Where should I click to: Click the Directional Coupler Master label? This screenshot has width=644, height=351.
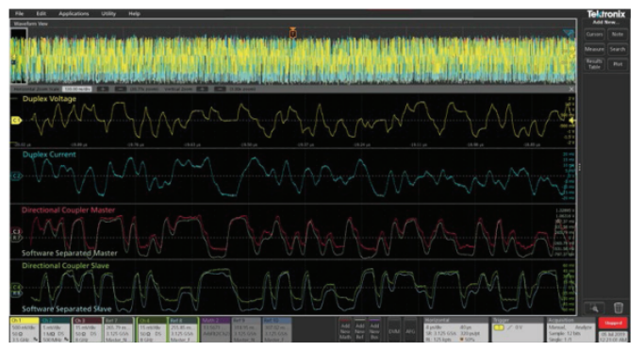pos(68,210)
